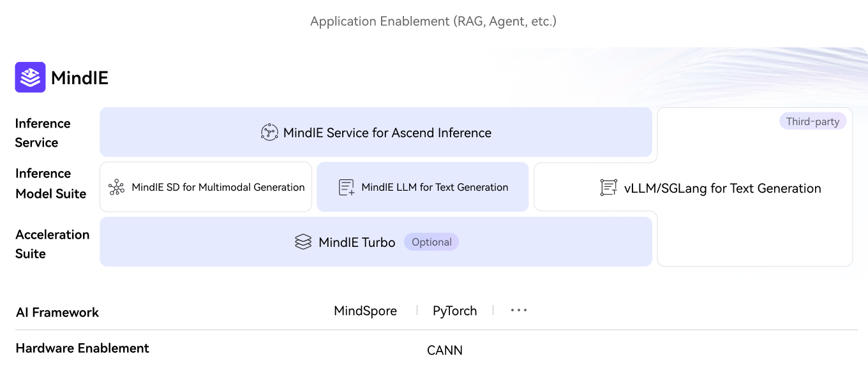Click vLLM/SGLang for Text Generation text

pyautogui.click(x=722, y=188)
